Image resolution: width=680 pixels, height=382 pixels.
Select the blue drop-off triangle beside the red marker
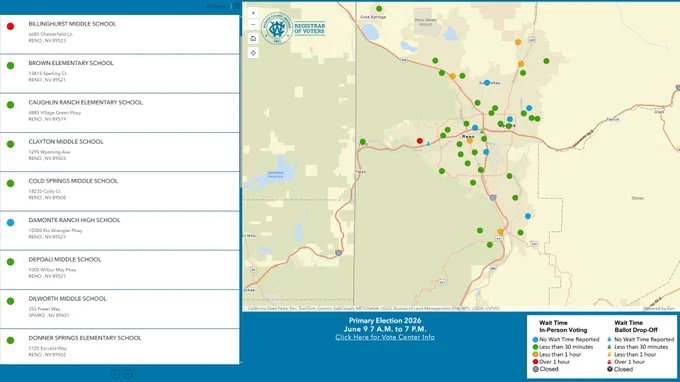tap(428, 144)
